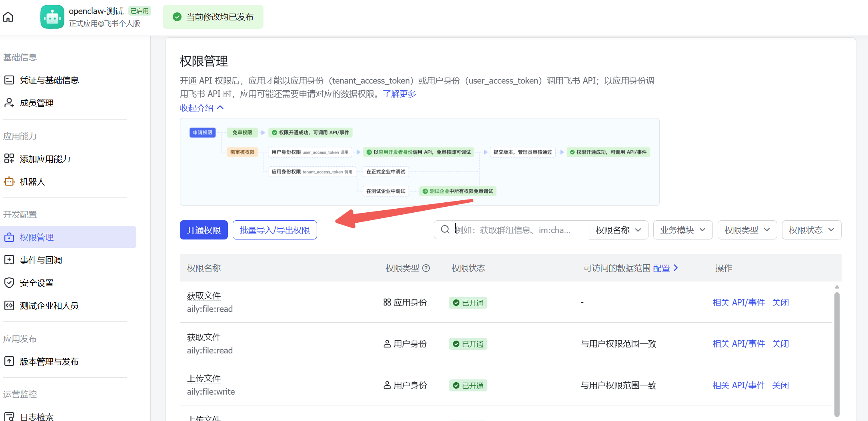Go to 版本管理与发布 in sidebar
The image size is (868, 421).
49,361
